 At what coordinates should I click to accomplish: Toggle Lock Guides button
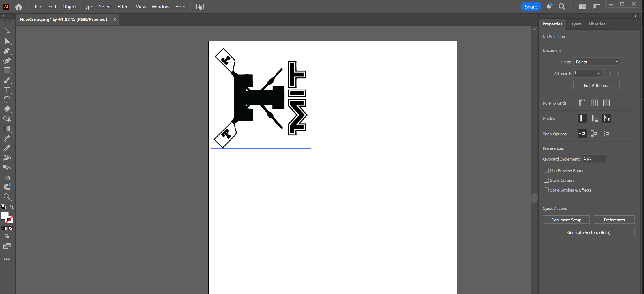coord(594,118)
